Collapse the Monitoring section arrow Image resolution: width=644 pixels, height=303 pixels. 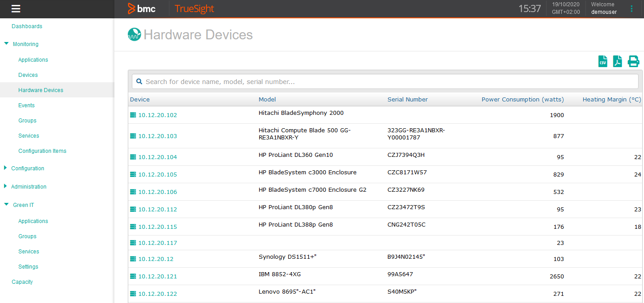coord(6,44)
